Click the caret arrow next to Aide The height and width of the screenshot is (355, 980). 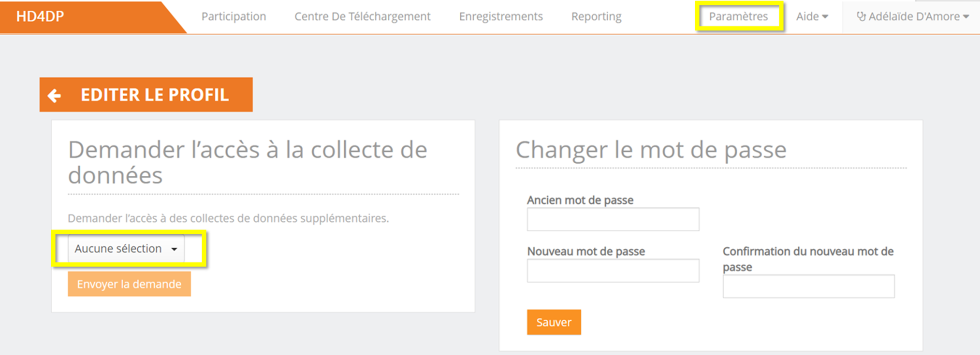[825, 17]
